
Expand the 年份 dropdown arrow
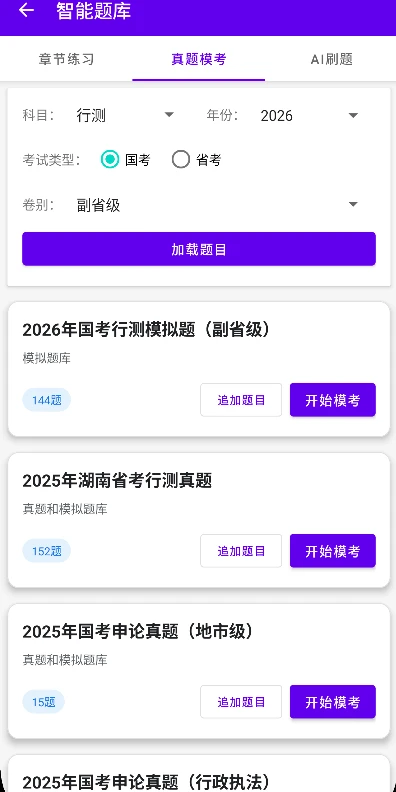(x=354, y=116)
